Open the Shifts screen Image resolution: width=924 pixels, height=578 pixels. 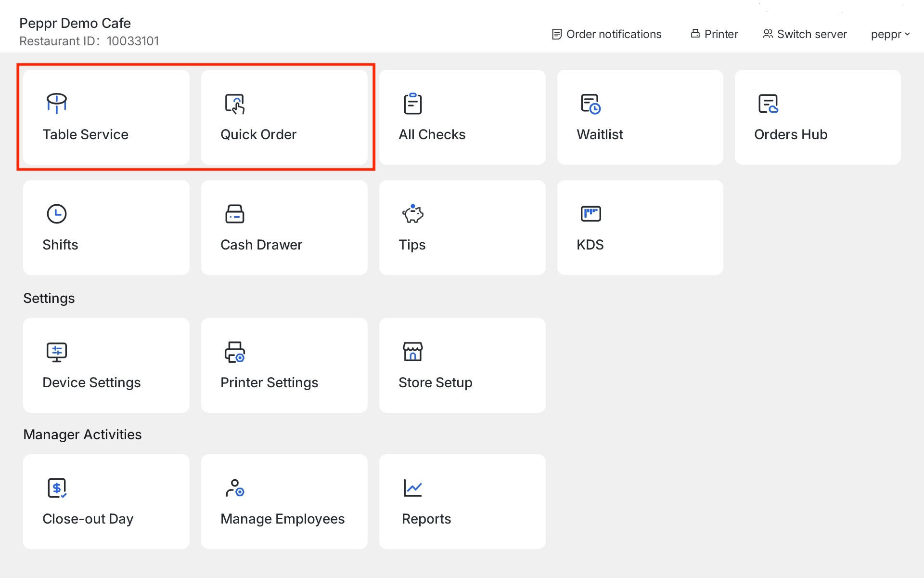point(106,227)
